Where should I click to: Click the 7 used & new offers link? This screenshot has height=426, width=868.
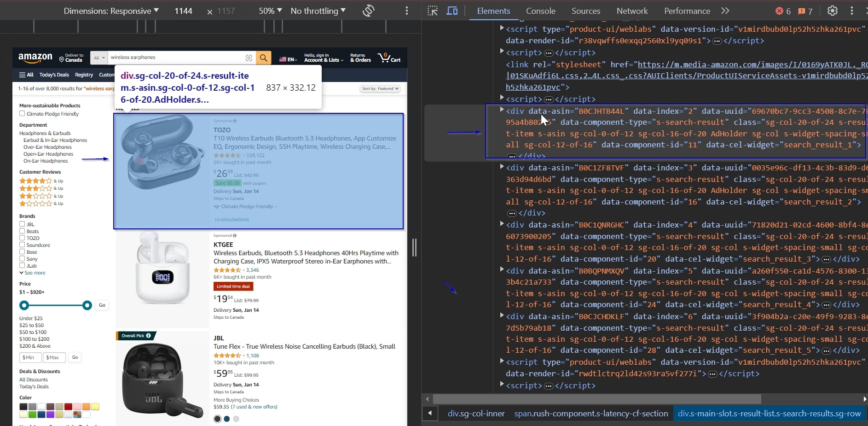tap(254, 407)
